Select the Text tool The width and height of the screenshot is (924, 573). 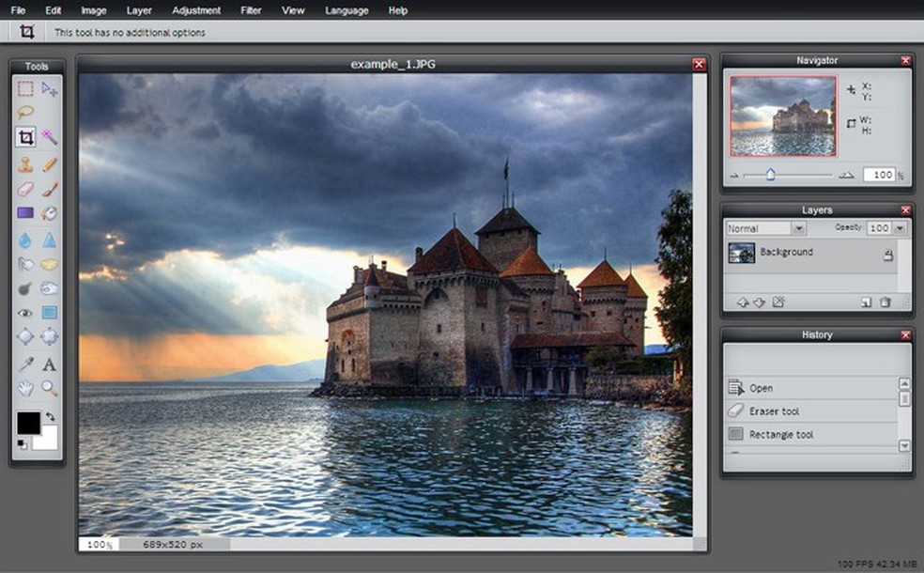click(50, 364)
